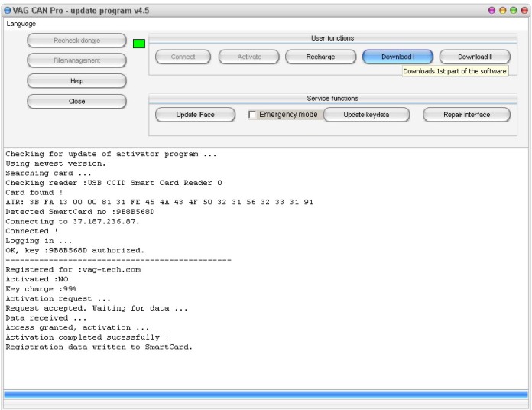Click the 'Downloads 1st part of the software' tooltip
The image size is (532, 410).
coord(455,71)
